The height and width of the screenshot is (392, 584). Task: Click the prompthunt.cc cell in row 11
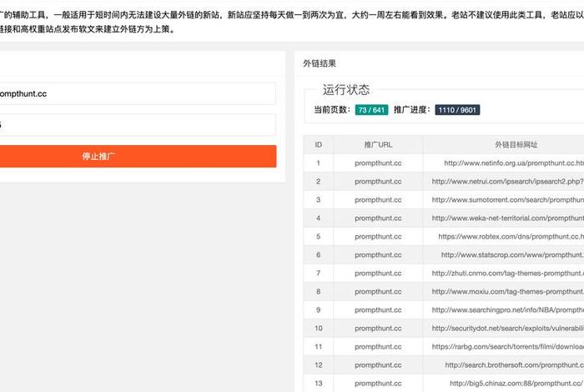378,347
